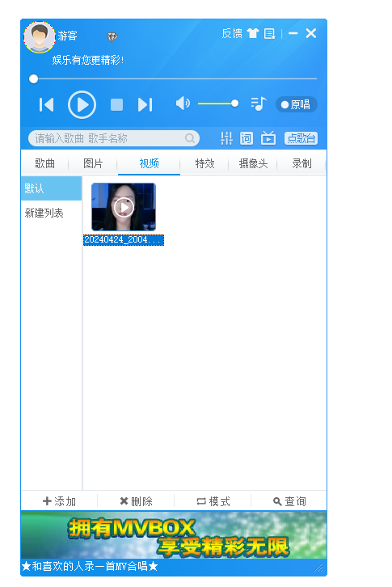
Task: Stop playback with square button
Action: click(x=116, y=104)
